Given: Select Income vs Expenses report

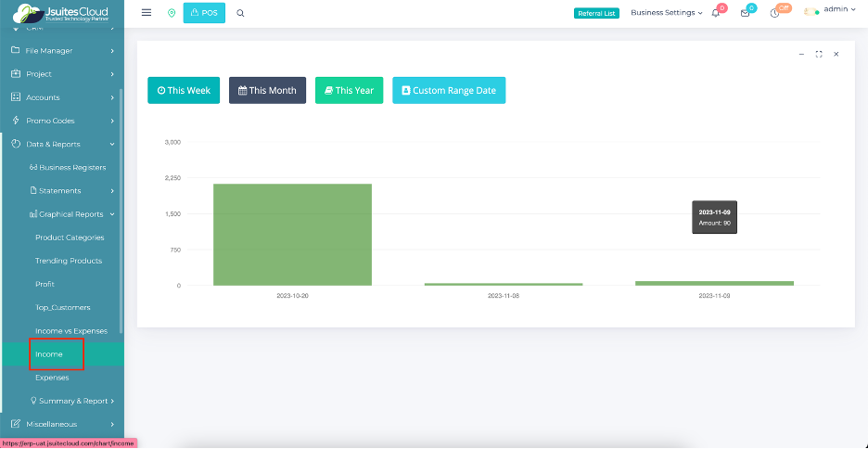Looking at the screenshot, I should point(71,331).
